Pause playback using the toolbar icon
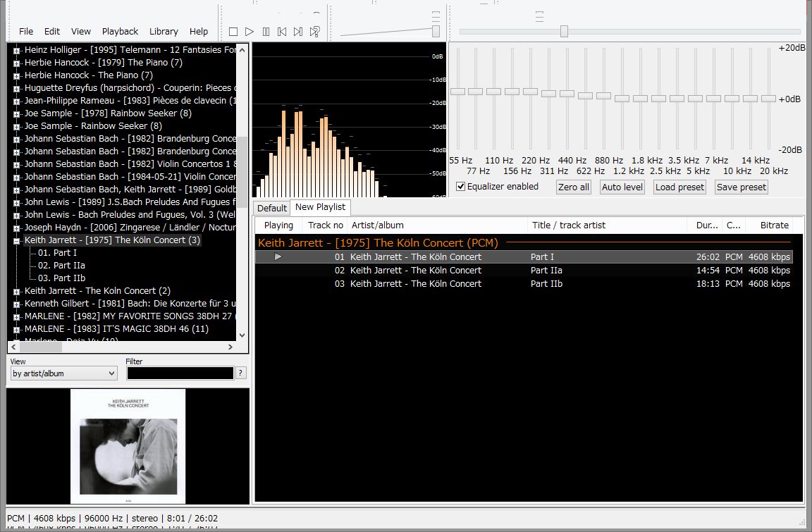Image resolution: width=812 pixels, height=532 pixels. point(266,32)
